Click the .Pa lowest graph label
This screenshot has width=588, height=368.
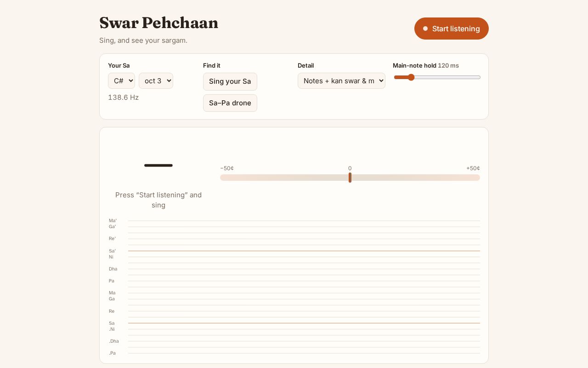pyautogui.click(x=112, y=353)
